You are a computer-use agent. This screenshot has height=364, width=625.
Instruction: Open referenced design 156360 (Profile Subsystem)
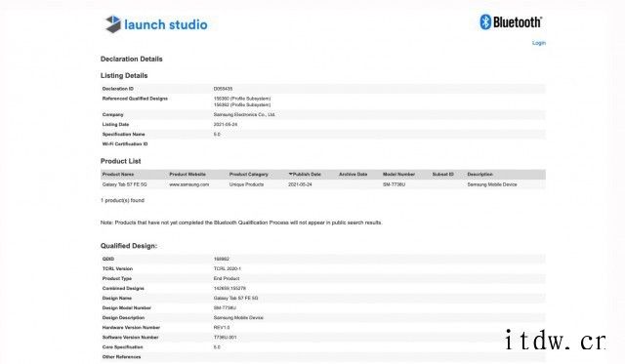tap(242, 99)
